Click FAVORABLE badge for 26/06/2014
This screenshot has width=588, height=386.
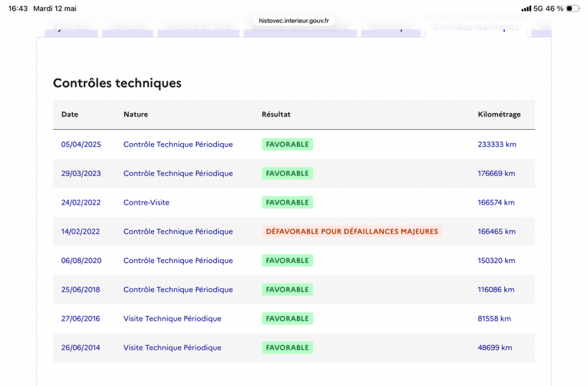[287, 348]
